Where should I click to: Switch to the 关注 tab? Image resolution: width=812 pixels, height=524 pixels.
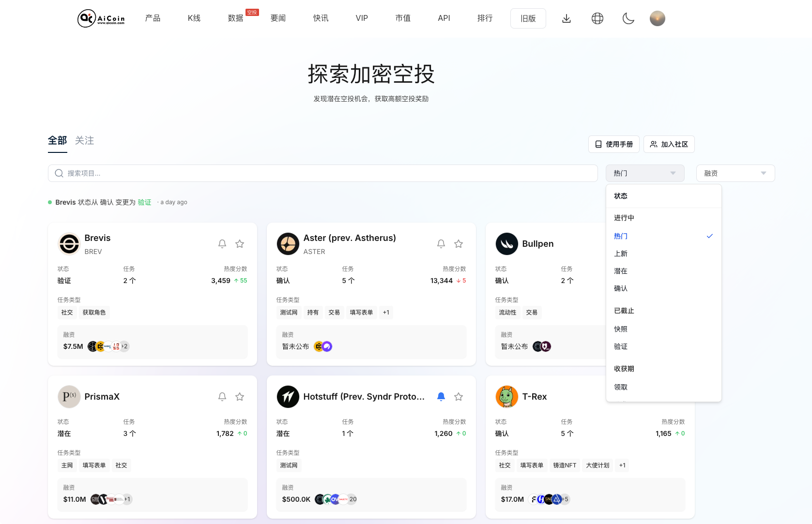84,140
